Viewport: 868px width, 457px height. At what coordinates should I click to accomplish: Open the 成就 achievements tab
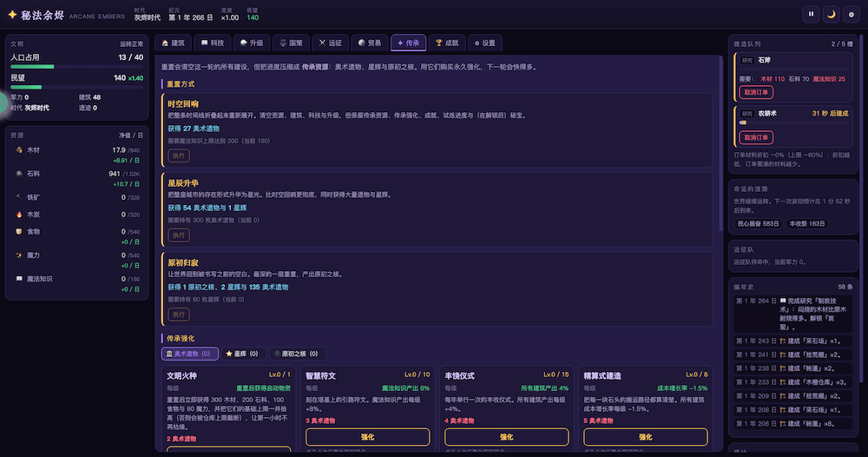click(x=447, y=43)
